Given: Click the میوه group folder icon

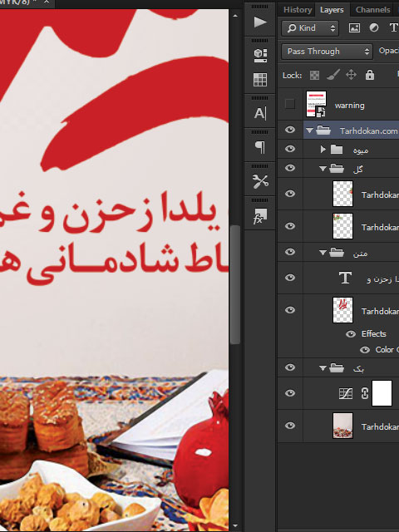Looking at the screenshot, I should [337, 150].
